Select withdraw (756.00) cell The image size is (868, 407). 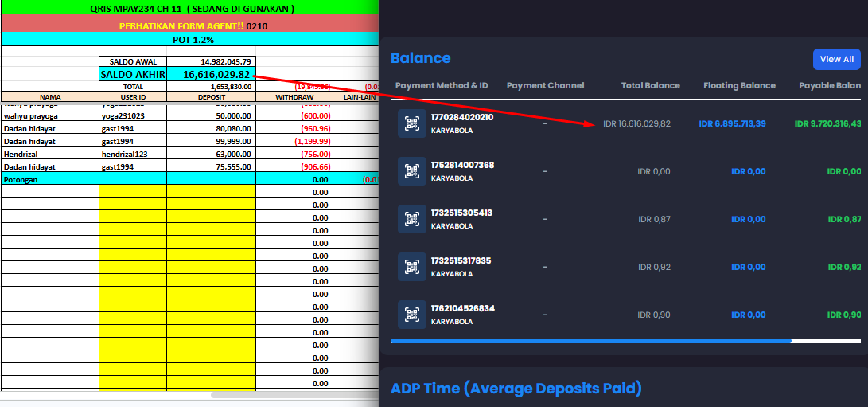click(x=294, y=154)
